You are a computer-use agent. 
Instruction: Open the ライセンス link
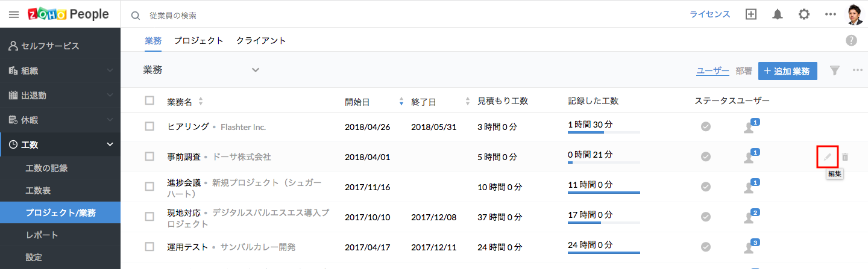tap(710, 14)
